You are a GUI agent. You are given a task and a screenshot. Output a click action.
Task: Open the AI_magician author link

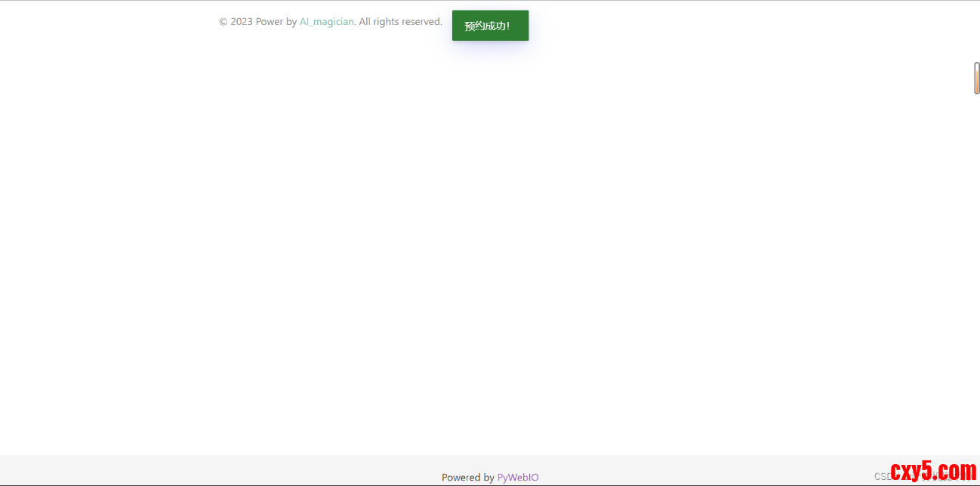click(326, 22)
